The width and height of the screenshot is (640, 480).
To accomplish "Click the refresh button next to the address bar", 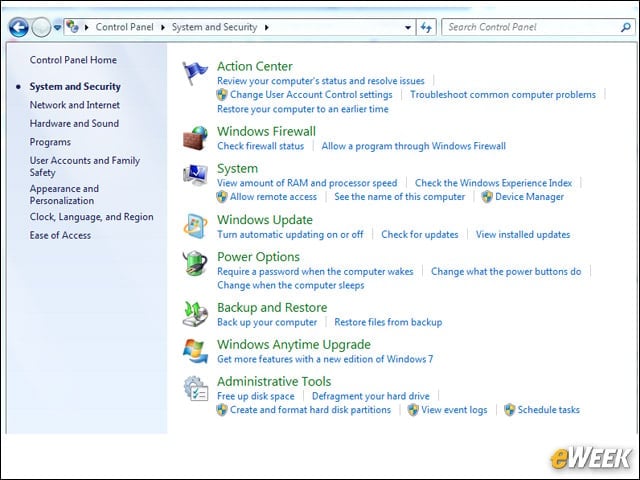I will pyautogui.click(x=426, y=27).
